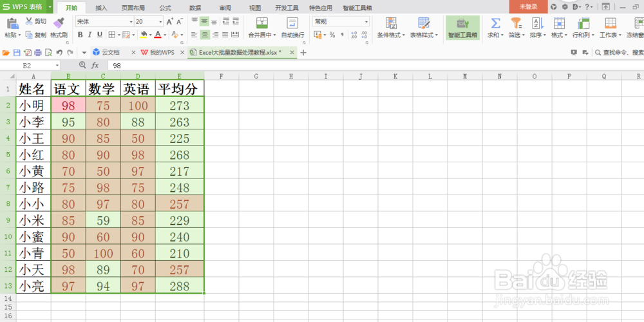The width and height of the screenshot is (644, 322).
Task: Expand the borders dropdown arrow
Action: (x=119, y=35)
